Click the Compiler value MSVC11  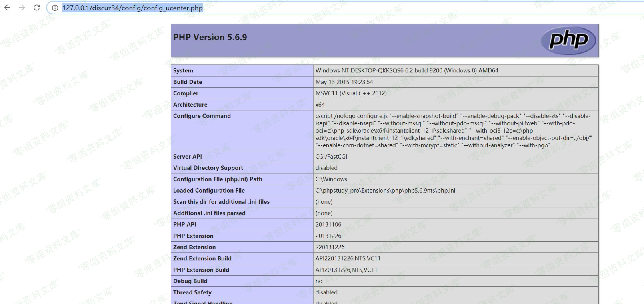pyautogui.click(x=351, y=93)
